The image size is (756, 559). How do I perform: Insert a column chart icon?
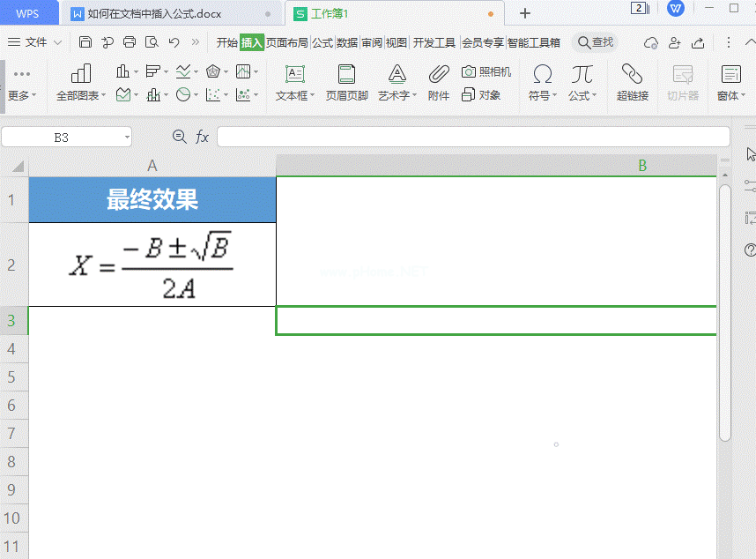123,72
